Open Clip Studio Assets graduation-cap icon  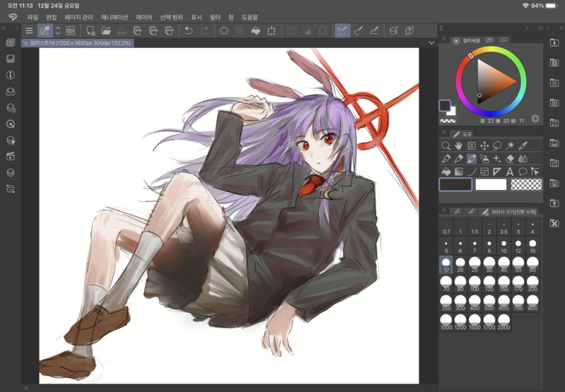point(393,30)
